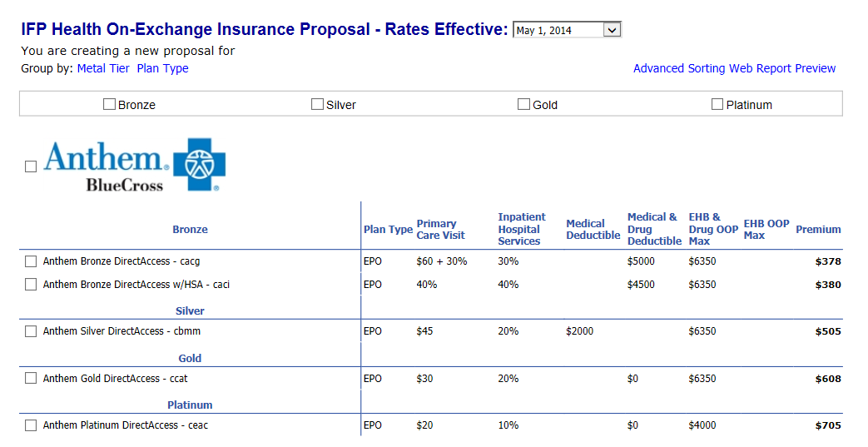This screenshot has width=868, height=447.
Task: Sort by Medical Deductible column header
Action: tap(593, 229)
